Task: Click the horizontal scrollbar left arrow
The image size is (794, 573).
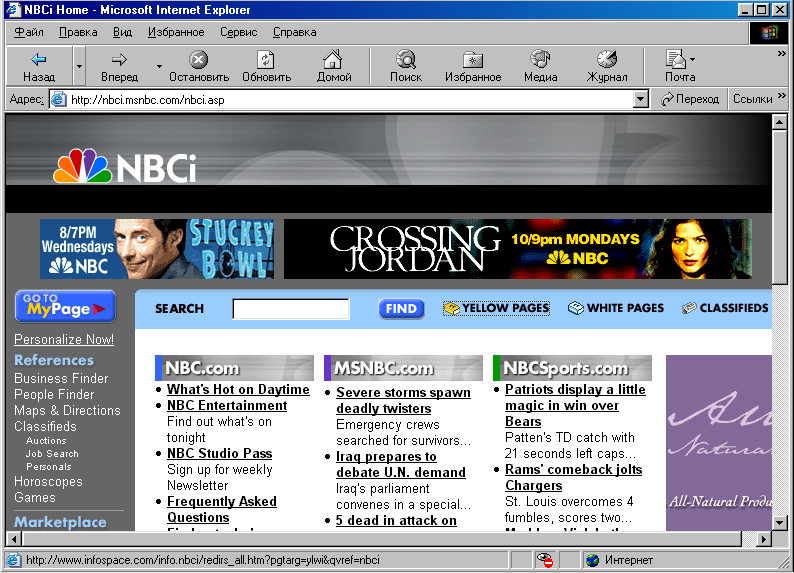Action: pos(14,539)
